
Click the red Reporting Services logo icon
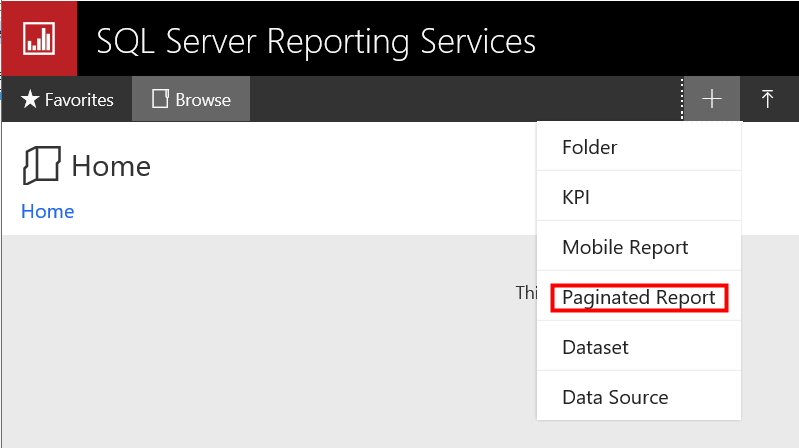pos(39,39)
